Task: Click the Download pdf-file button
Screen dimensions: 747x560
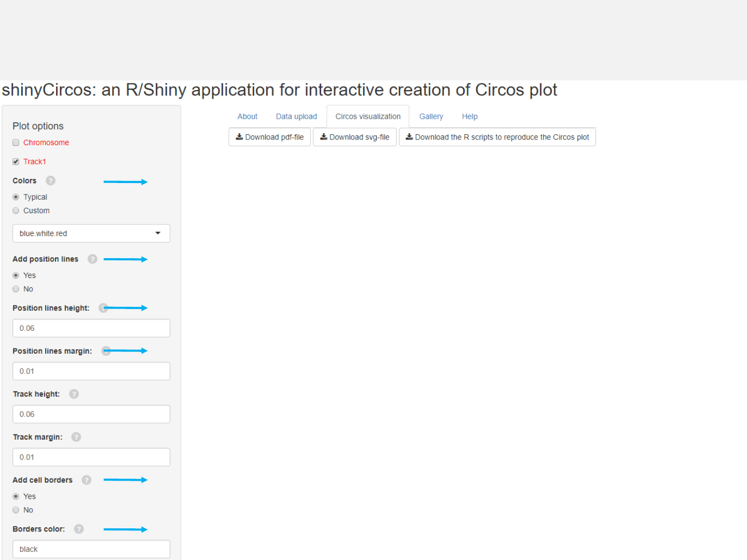Action: 270,137
